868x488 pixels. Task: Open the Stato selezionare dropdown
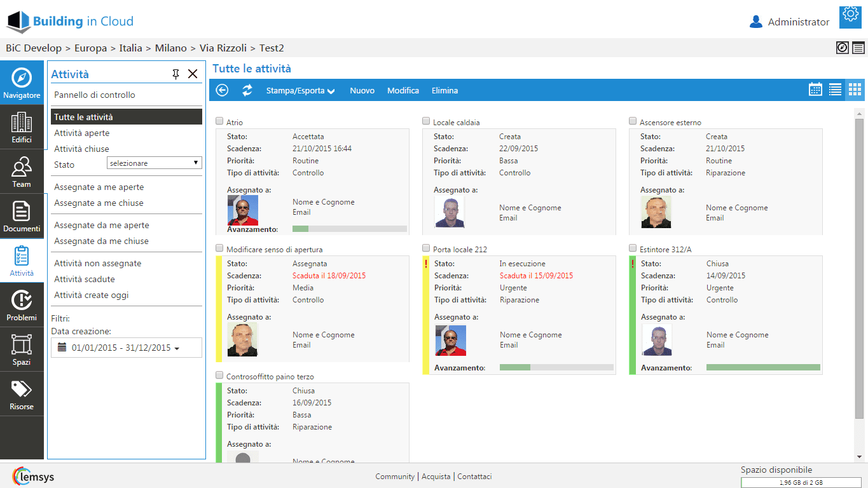(x=154, y=163)
